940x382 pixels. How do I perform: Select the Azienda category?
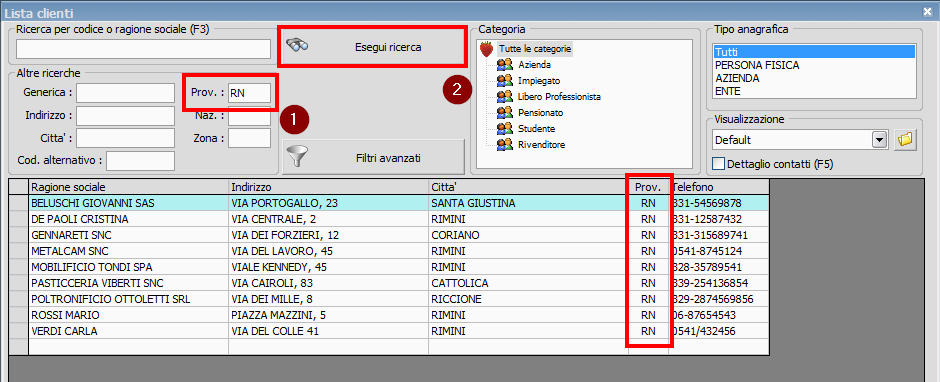tap(534, 65)
